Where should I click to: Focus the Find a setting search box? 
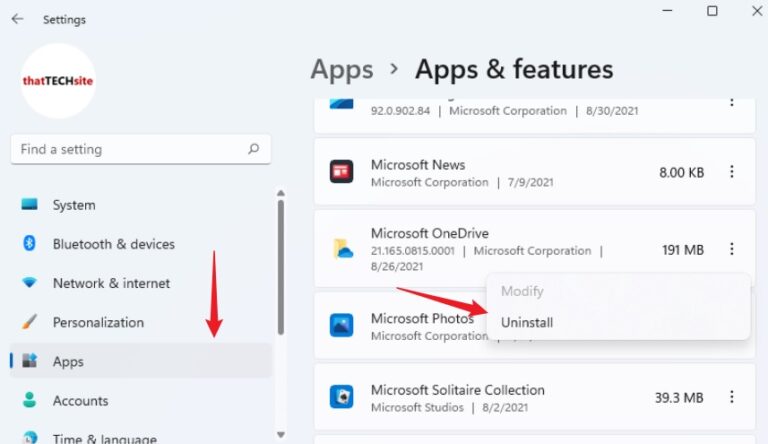[141, 149]
